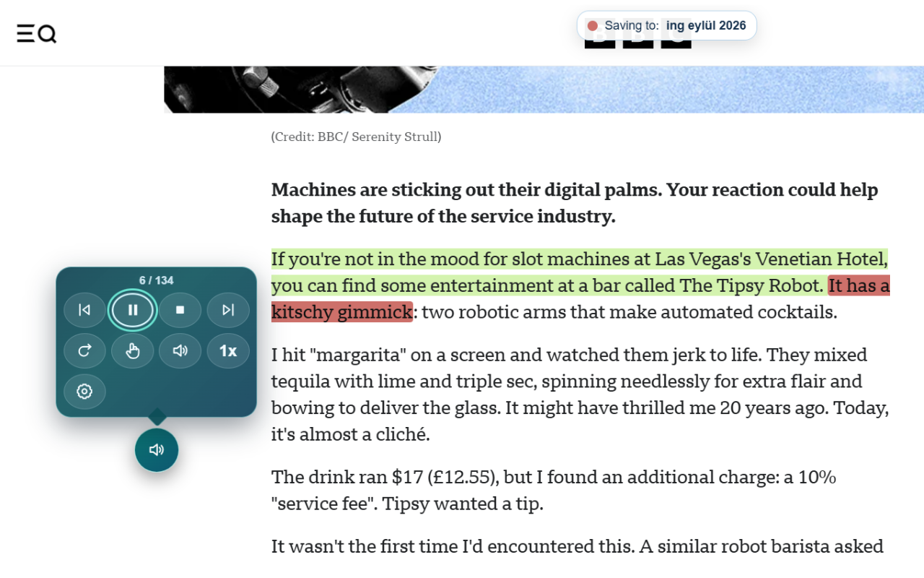Click the green highlighted 'Tipsy Robot' sentence
This screenshot has width=924, height=578.
click(580, 272)
